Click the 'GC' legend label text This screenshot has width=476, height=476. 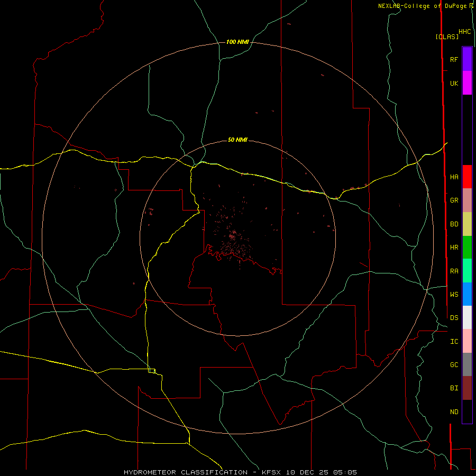click(x=454, y=364)
